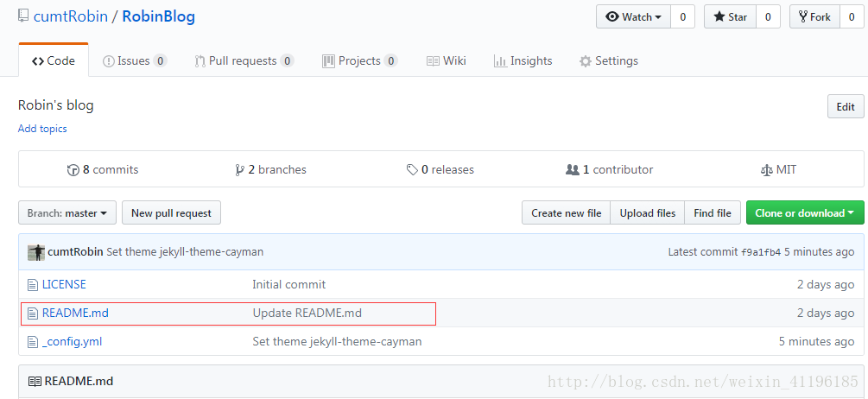Open the Branch: master dropdown
Viewport: 868px width, 399px height.
(67, 212)
